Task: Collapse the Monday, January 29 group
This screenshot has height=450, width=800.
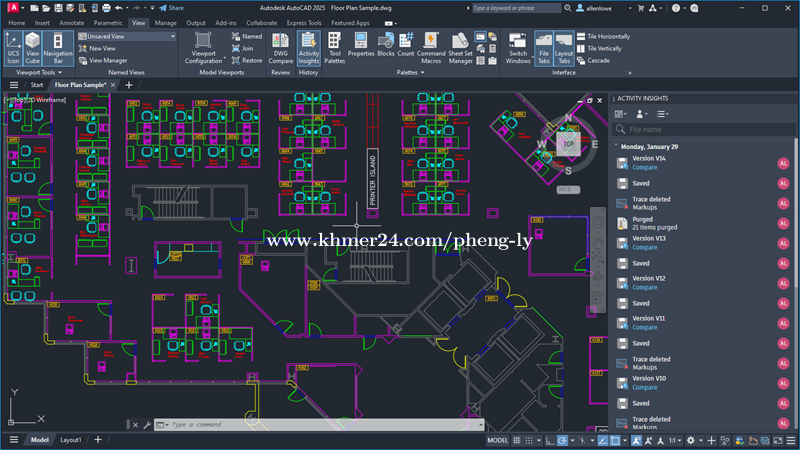Action: (x=616, y=146)
